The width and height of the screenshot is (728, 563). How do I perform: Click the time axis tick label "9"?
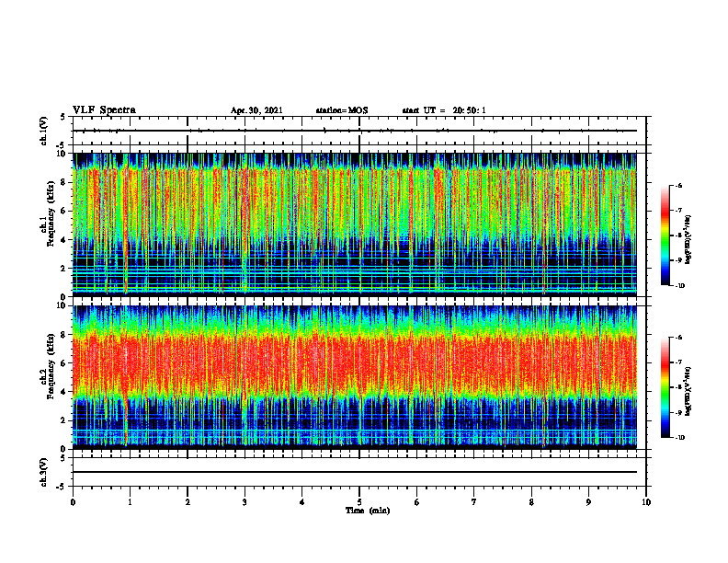coord(588,502)
